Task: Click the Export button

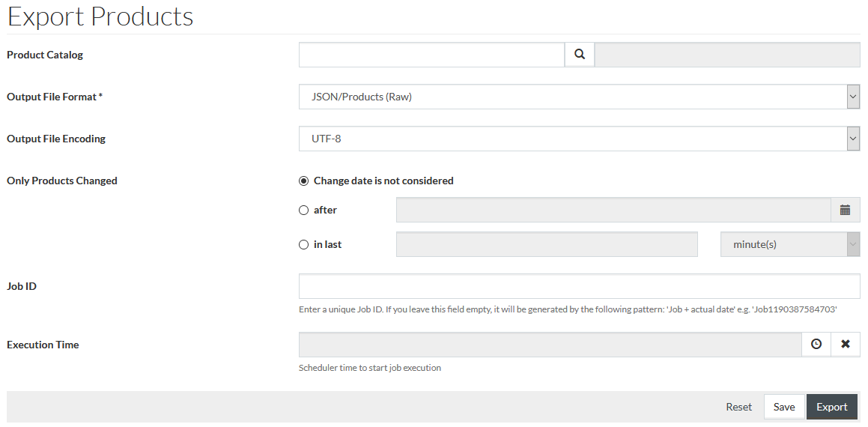Action: pos(831,407)
